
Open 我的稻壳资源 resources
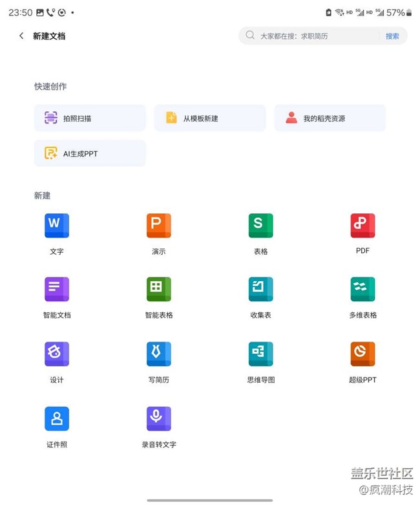(330, 118)
